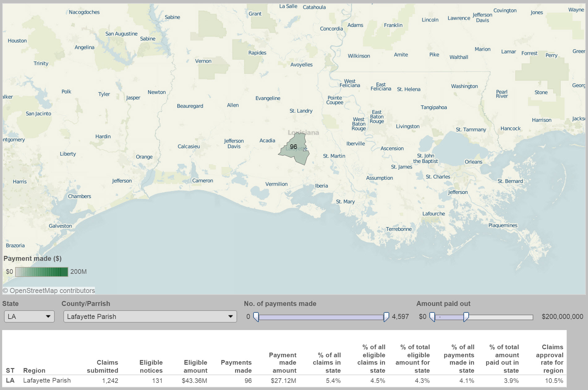The width and height of the screenshot is (588, 390).
Task: Click the % of total amount paid out header
Action: point(502,359)
